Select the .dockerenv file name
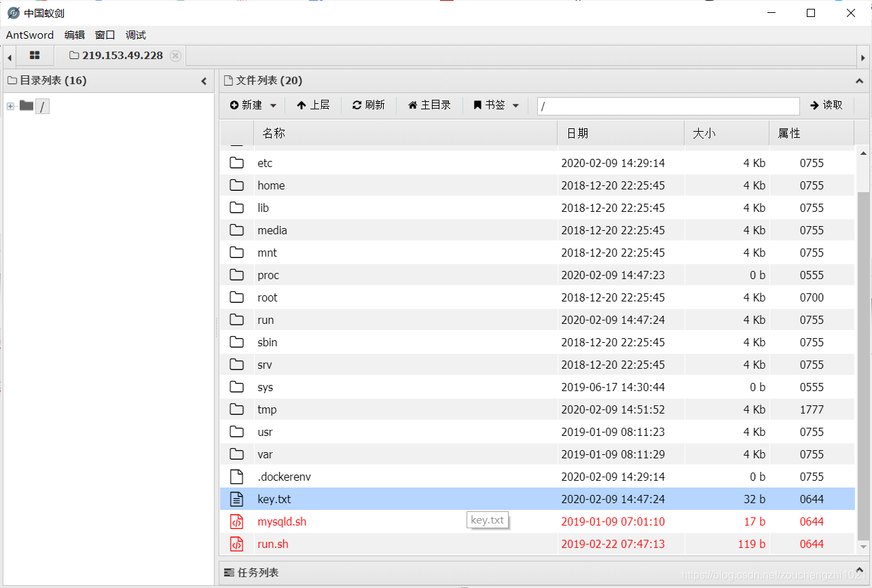This screenshot has width=872, height=588. (284, 477)
